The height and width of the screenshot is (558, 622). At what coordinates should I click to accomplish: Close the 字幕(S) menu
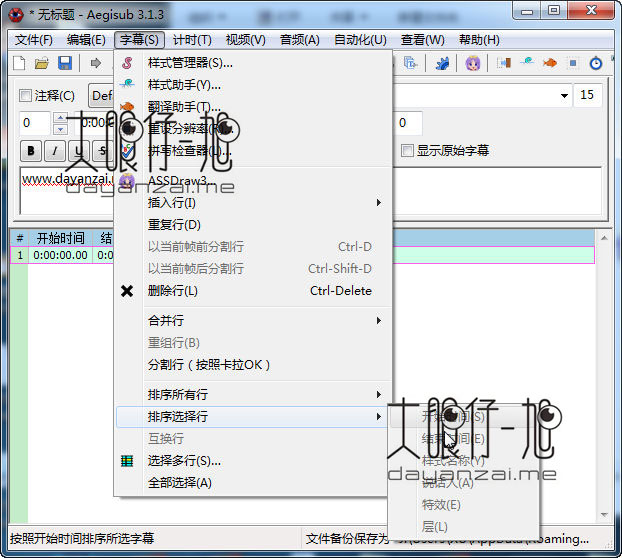pyautogui.click(x=139, y=40)
